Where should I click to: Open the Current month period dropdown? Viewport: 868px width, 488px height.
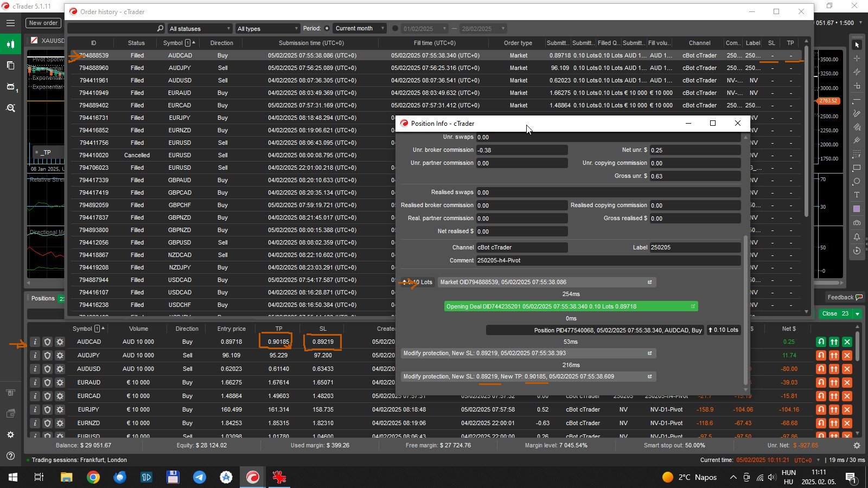click(359, 28)
